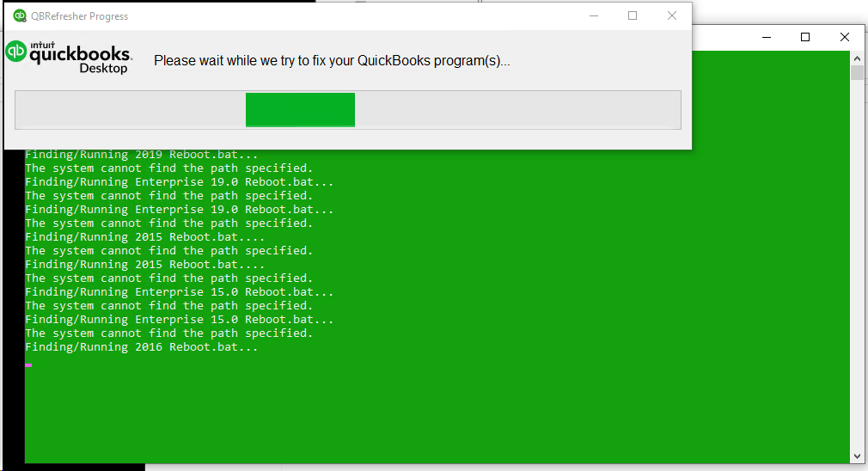This screenshot has height=471, width=868.
Task: Click 'Finding/Running 2019 Reboot.bat...' line
Action: [x=141, y=155]
